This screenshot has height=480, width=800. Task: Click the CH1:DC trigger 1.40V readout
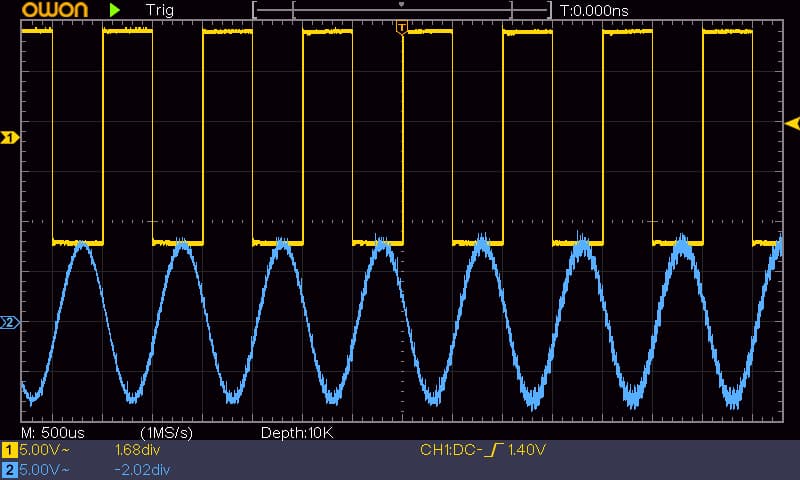click(483, 450)
